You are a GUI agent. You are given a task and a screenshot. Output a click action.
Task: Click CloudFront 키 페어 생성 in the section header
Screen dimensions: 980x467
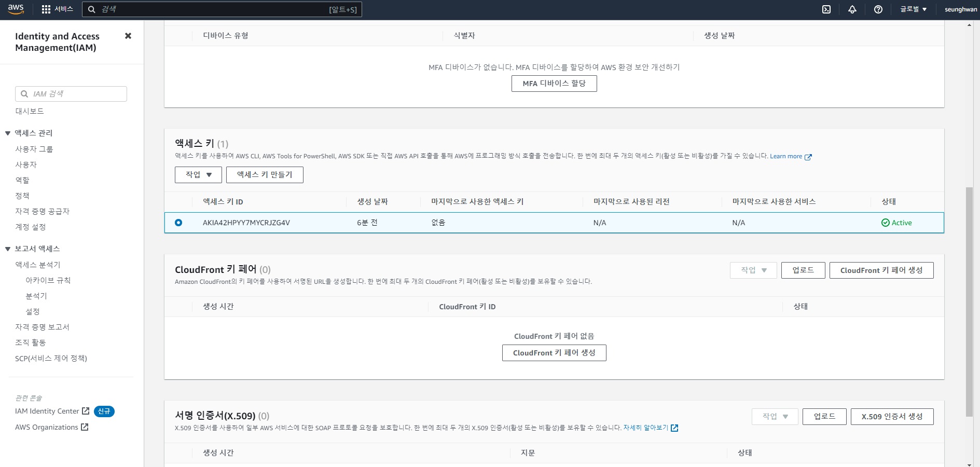coord(881,270)
